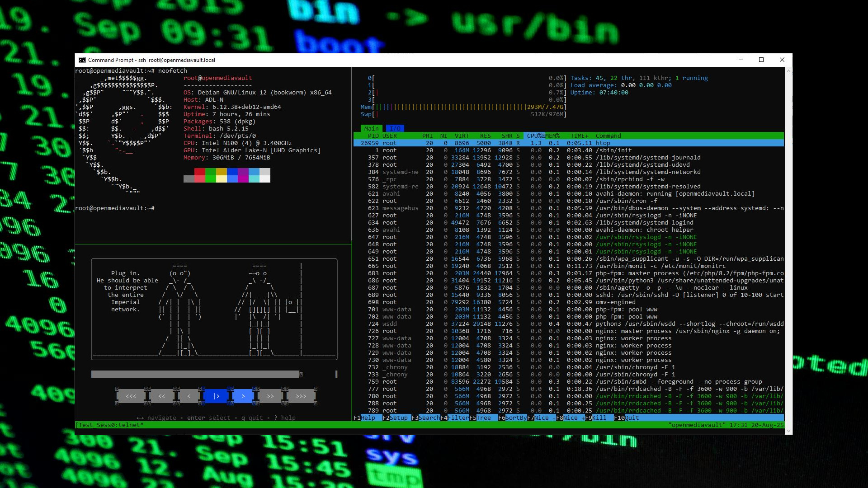Toggle F5 Tree view in htop

click(483, 418)
